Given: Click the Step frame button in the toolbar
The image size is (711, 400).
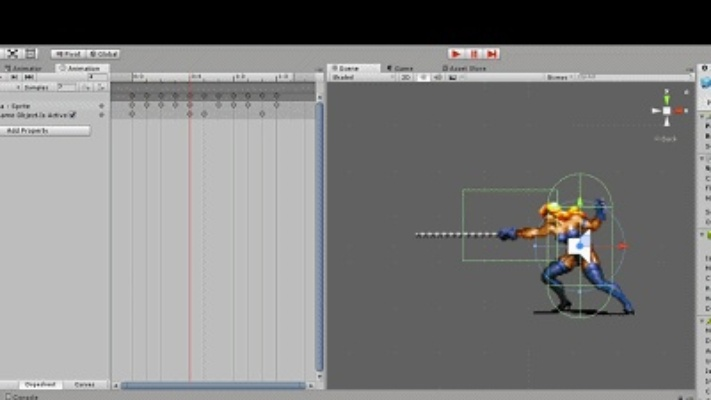Looking at the screenshot, I should [x=491, y=54].
